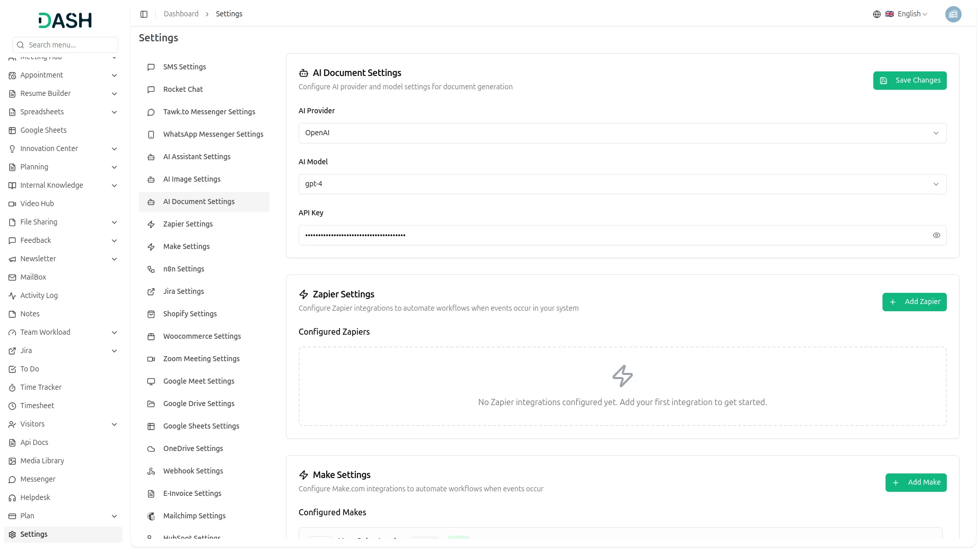Click the globe language icon in header

click(x=877, y=14)
